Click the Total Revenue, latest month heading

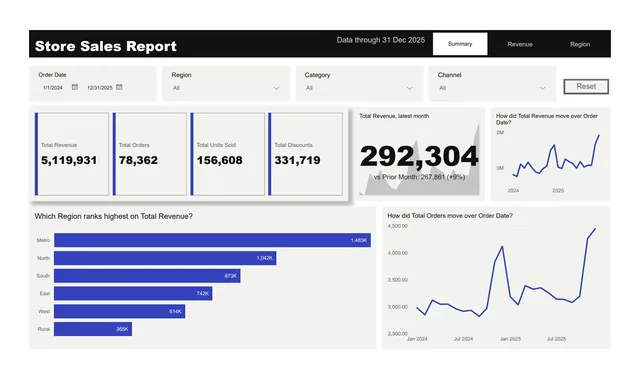pos(394,116)
